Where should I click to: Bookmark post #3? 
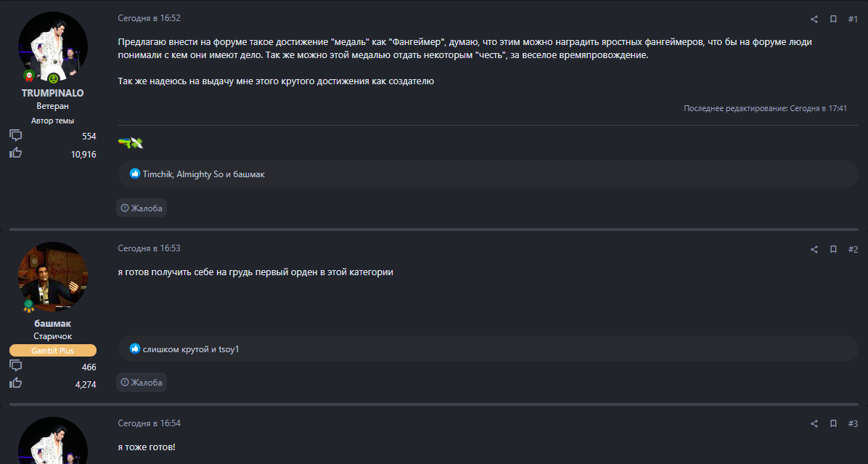click(833, 423)
